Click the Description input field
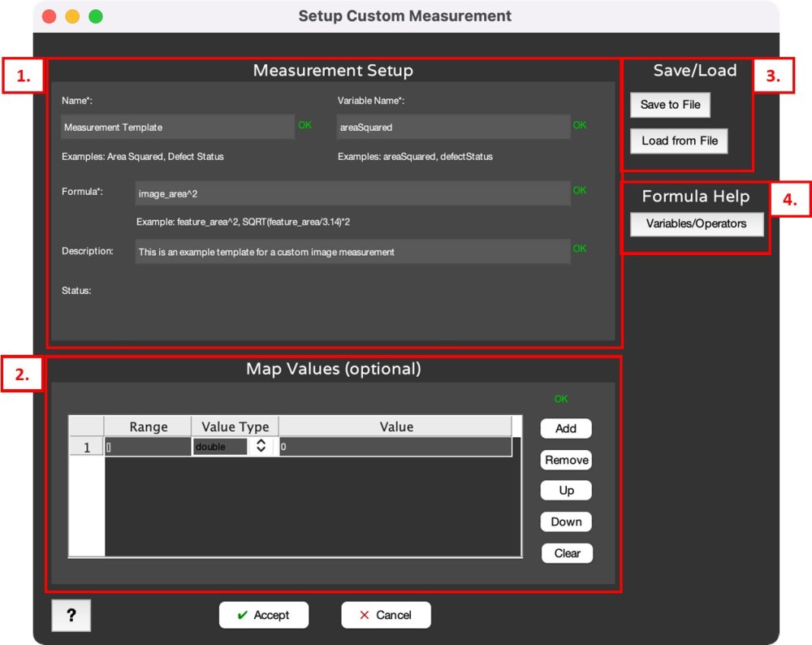Viewport: 812px width, 645px height. coord(352,252)
